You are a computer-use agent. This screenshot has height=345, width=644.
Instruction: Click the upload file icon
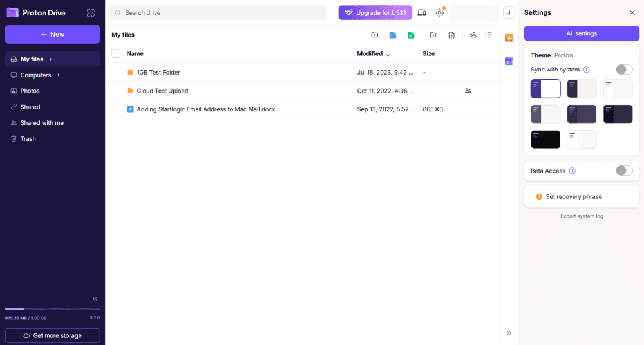[x=451, y=35]
